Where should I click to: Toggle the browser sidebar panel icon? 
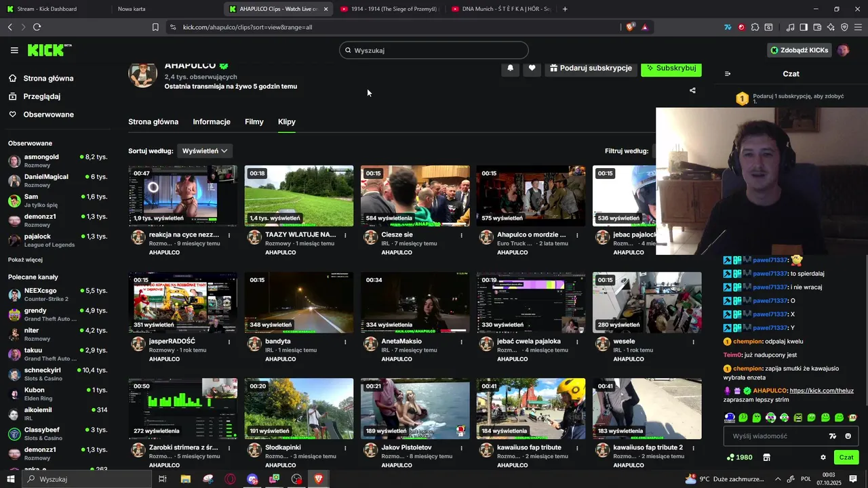(x=804, y=27)
